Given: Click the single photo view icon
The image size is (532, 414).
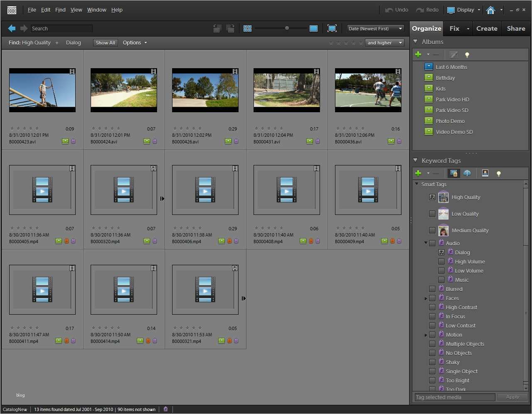Looking at the screenshot, I should (x=314, y=28).
